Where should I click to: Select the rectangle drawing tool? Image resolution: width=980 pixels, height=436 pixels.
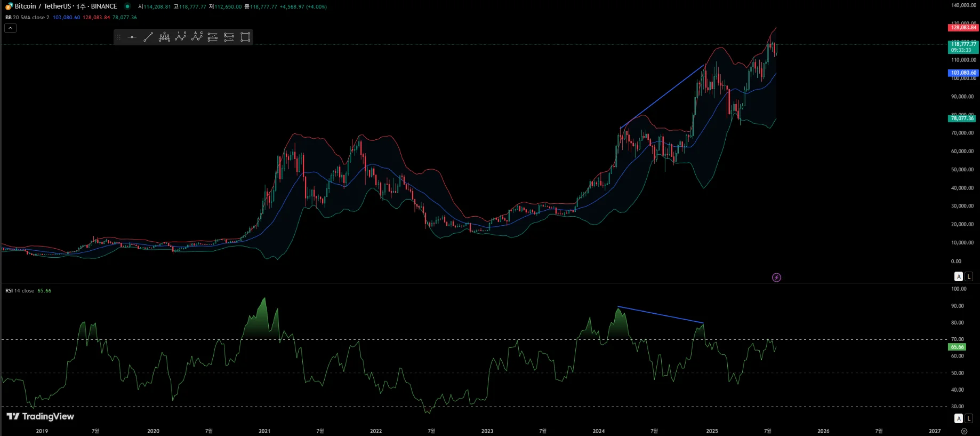click(x=245, y=37)
